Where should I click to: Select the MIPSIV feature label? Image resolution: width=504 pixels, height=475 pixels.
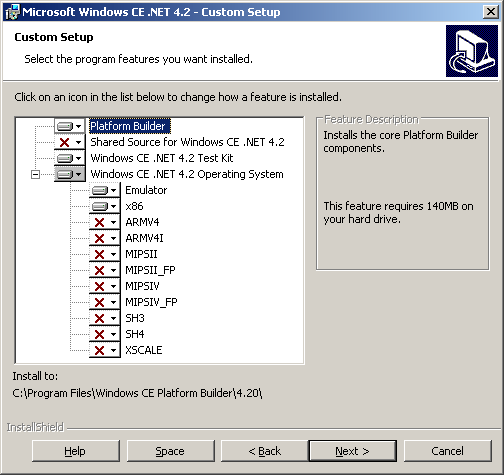(142, 286)
